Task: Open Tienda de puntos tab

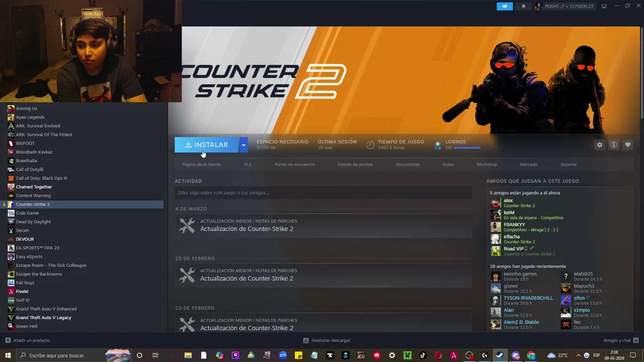Action: (x=355, y=164)
